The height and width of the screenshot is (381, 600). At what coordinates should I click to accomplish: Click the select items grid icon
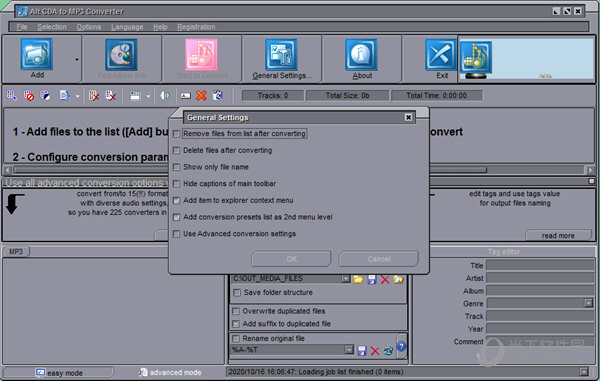(11, 95)
